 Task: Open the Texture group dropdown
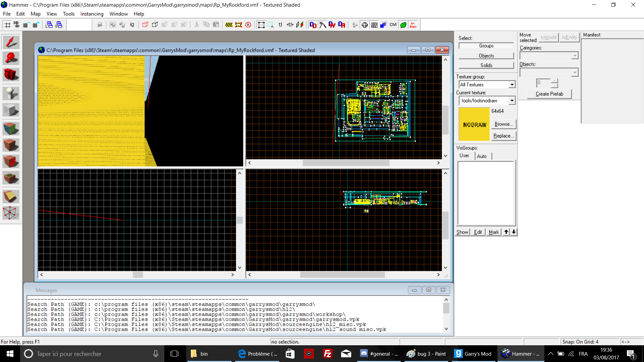(512, 85)
